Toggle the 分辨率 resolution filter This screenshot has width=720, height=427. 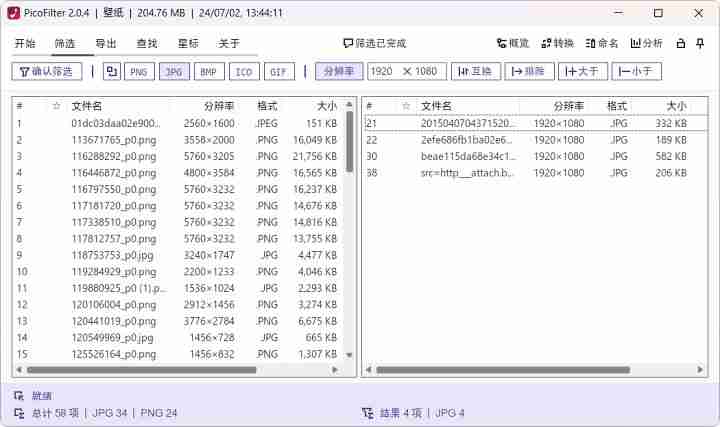(339, 72)
